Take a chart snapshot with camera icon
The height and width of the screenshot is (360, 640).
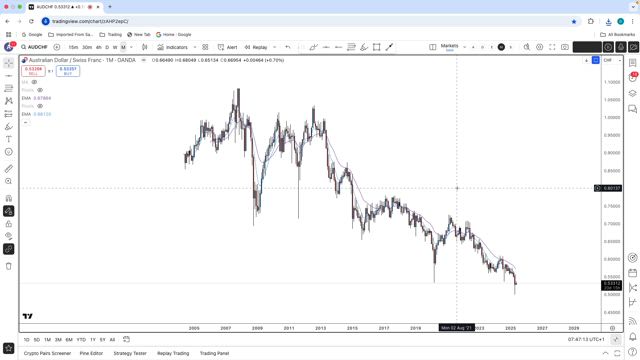coord(564,47)
